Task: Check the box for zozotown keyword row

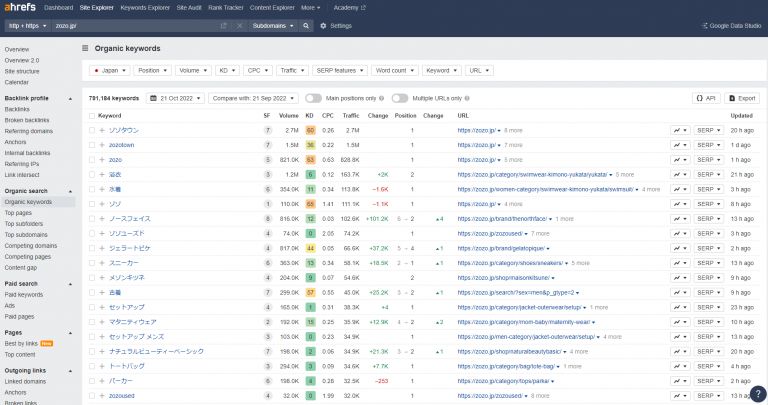Action: click(x=91, y=144)
